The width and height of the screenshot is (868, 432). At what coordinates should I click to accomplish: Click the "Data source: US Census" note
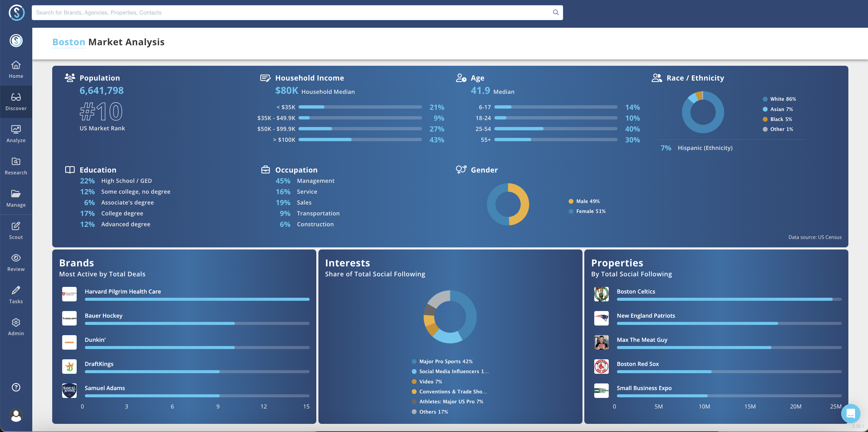[x=815, y=237]
